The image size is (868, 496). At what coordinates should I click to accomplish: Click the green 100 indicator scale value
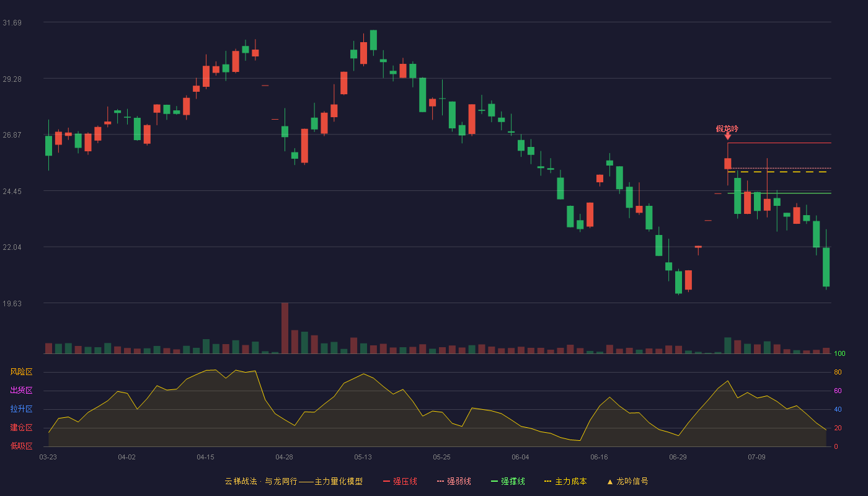point(839,354)
